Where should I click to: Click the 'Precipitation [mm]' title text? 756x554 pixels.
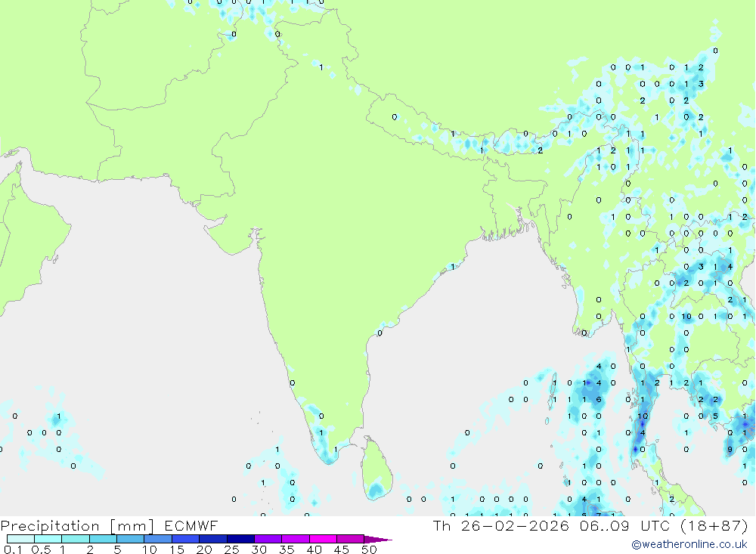pyautogui.click(x=77, y=525)
